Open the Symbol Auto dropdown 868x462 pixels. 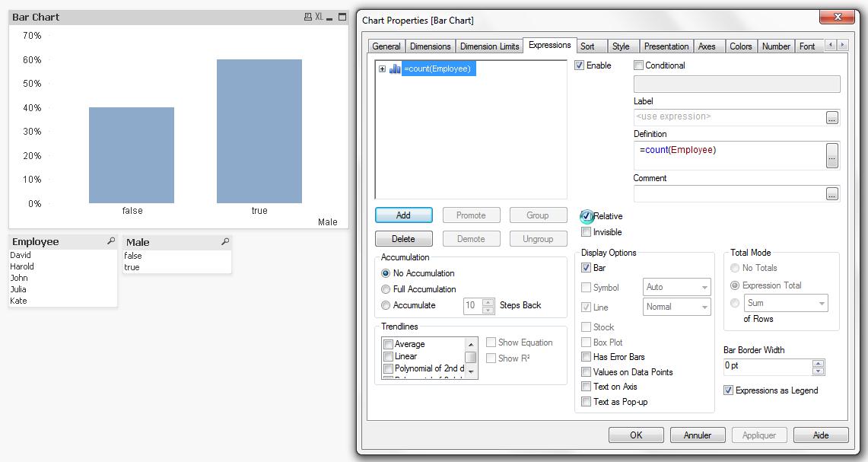pos(676,287)
